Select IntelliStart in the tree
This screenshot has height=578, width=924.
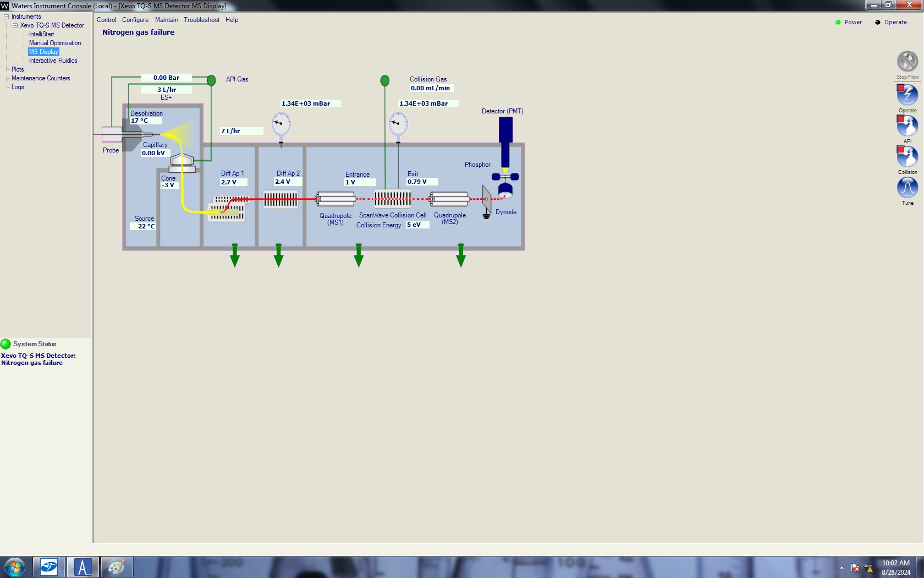[41, 34]
